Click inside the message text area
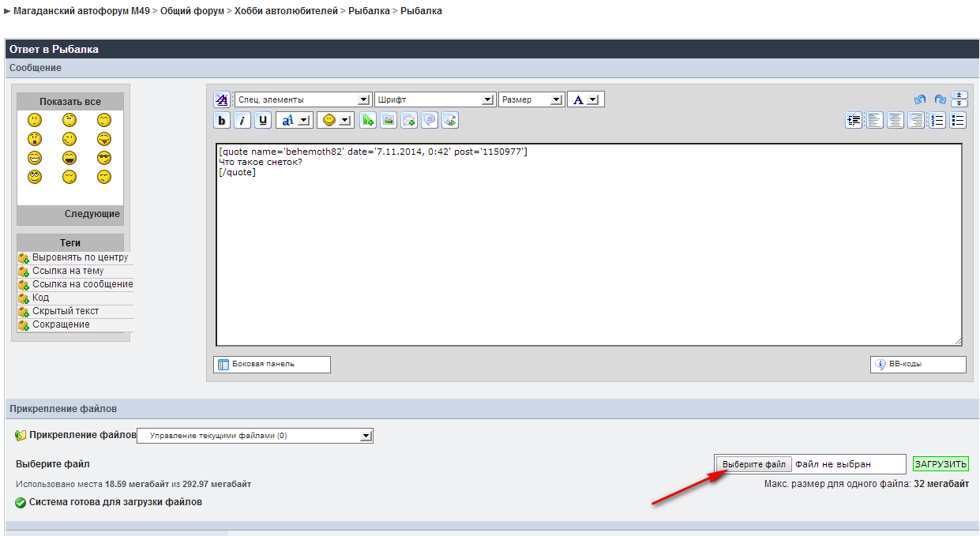 point(588,253)
